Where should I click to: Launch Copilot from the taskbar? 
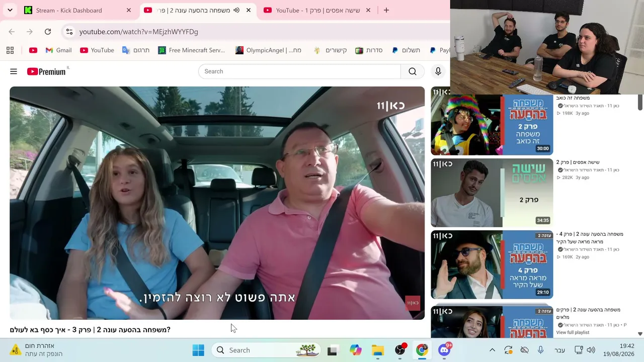click(x=355, y=350)
